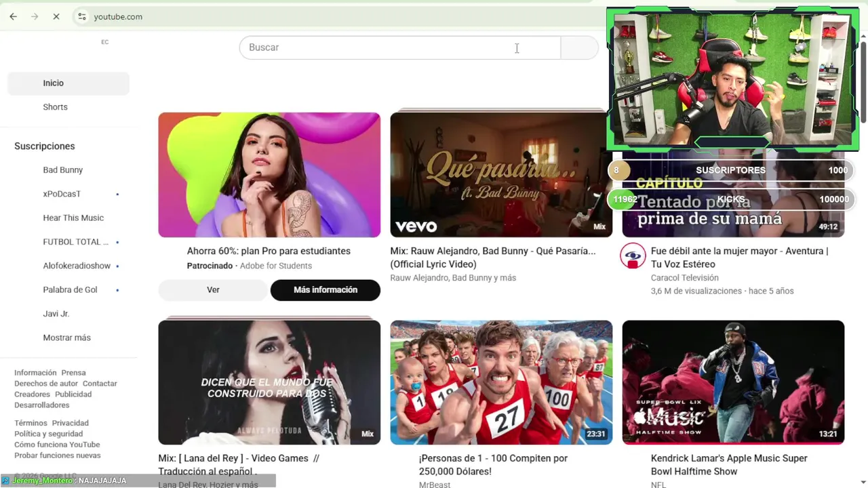Screen dimensions: 868x488
Task: Play the Qué Pasaría vevo mix thumbnail
Action: pos(501,175)
